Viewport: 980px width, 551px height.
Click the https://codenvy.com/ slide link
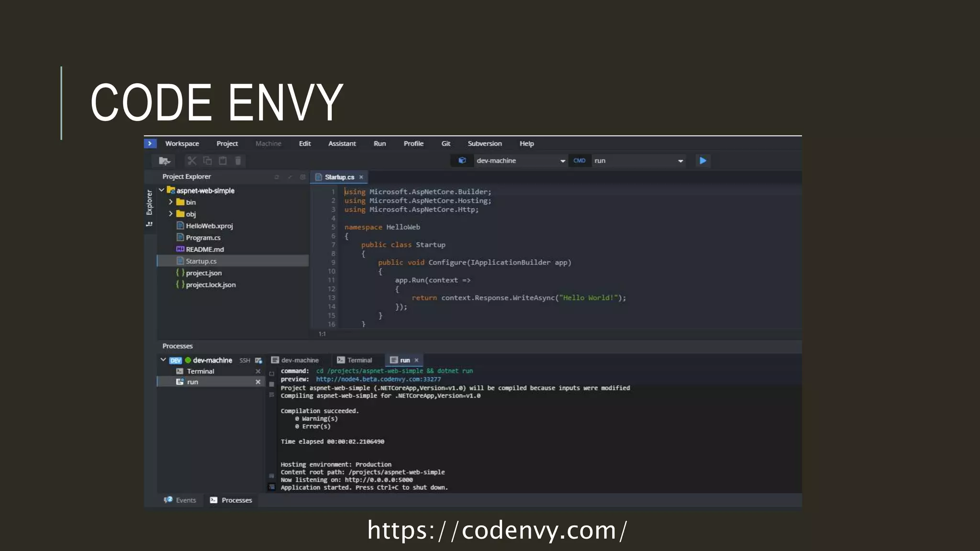pos(497,530)
